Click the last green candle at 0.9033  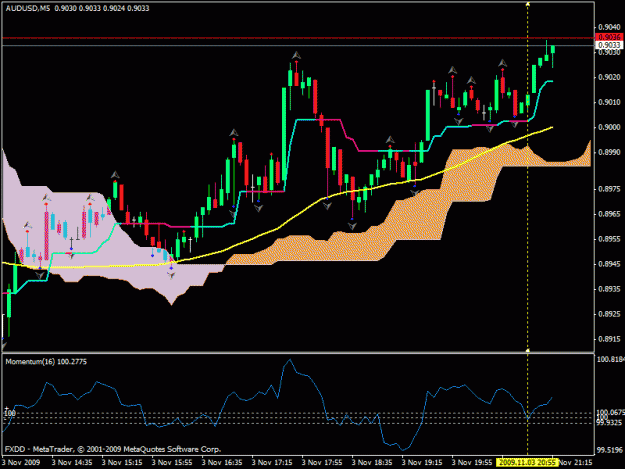(553, 49)
